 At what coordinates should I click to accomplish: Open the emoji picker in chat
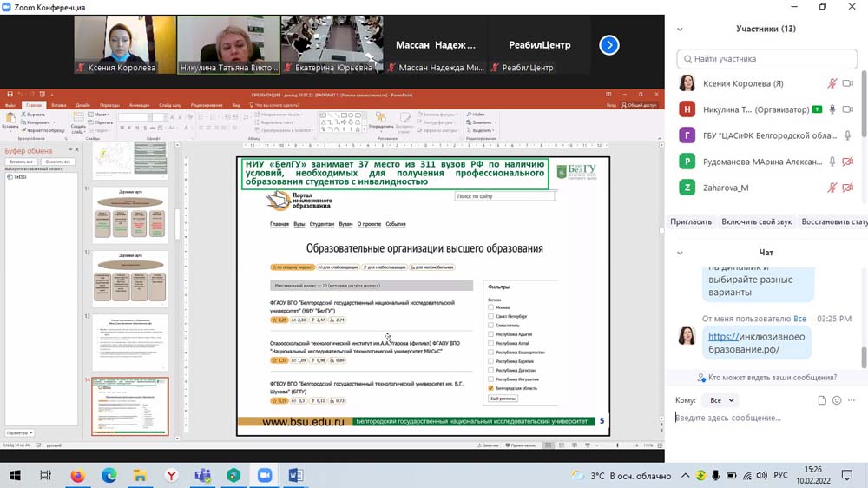coord(837,400)
